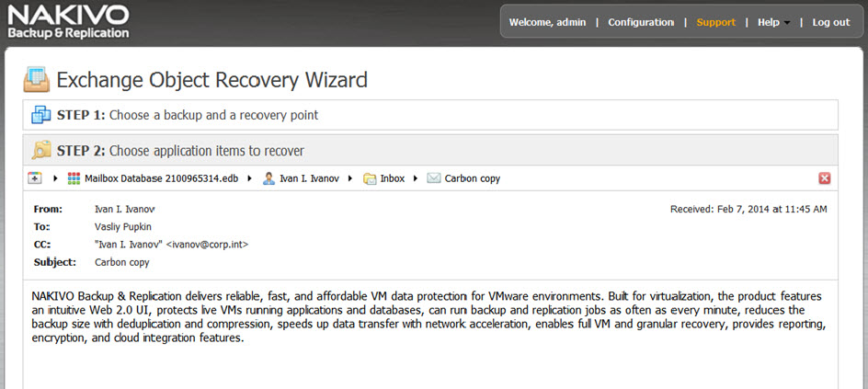Click the From value Ivan I. Ivanov
This screenshot has height=389, width=868.
tap(124, 209)
